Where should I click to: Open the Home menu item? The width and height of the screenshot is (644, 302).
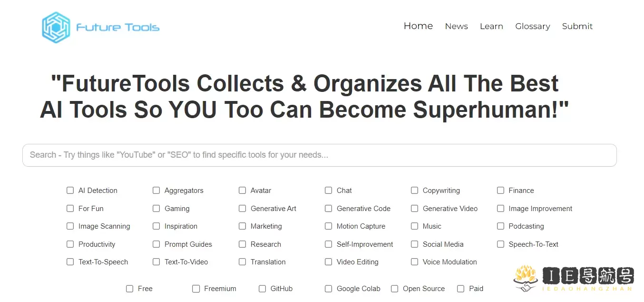(418, 26)
